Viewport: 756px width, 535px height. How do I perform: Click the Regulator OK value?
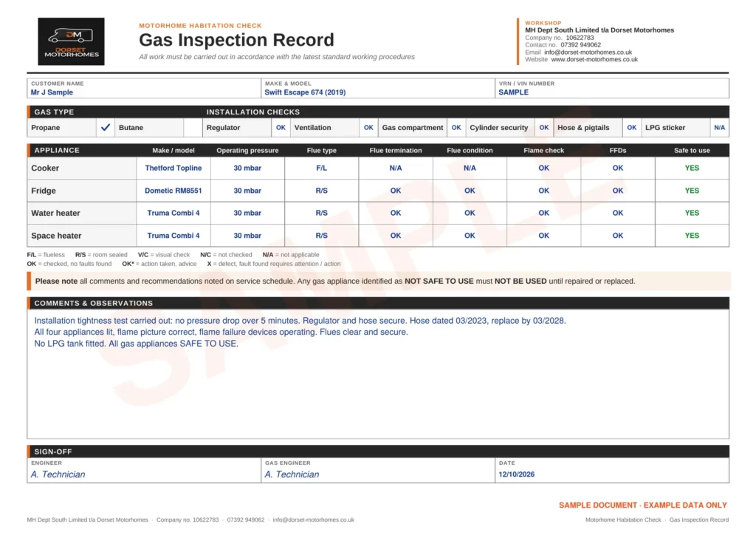pyautogui.click(x=281, y=127)
